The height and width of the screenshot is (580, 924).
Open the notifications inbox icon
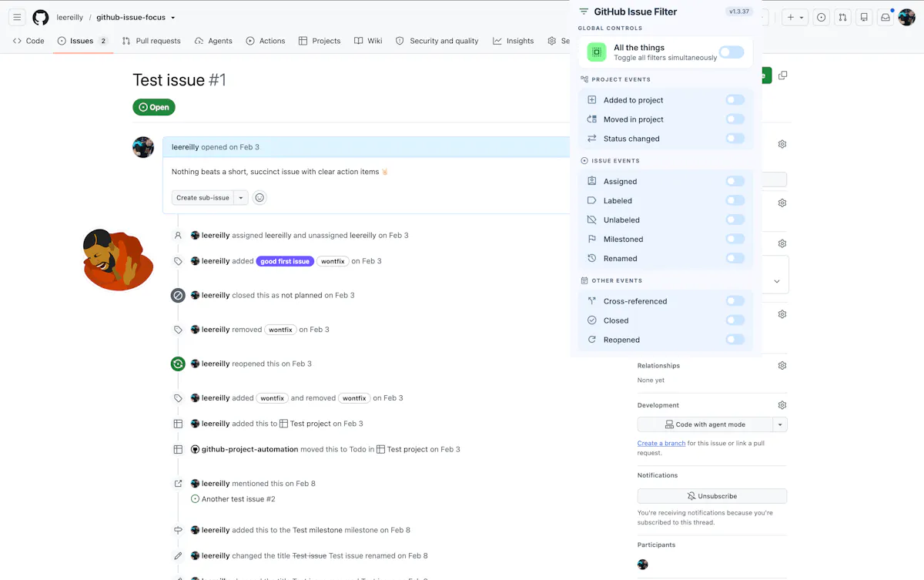885,18
